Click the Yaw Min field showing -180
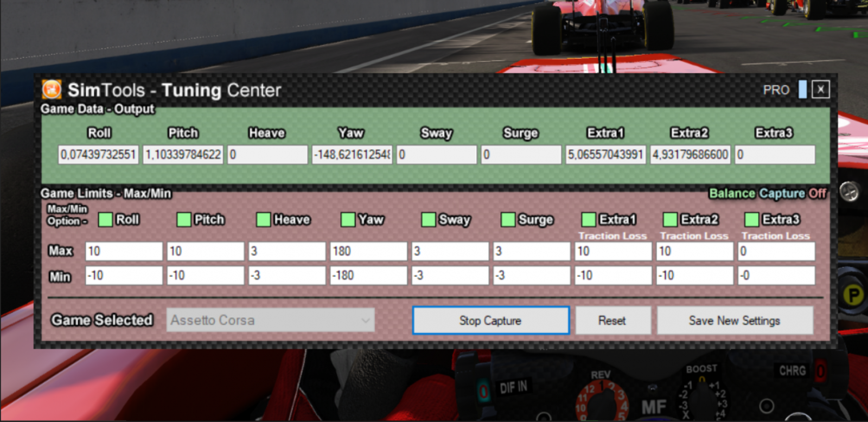Image resolution: width=868 pixels, height=422 pixels. tap(369, 276)
